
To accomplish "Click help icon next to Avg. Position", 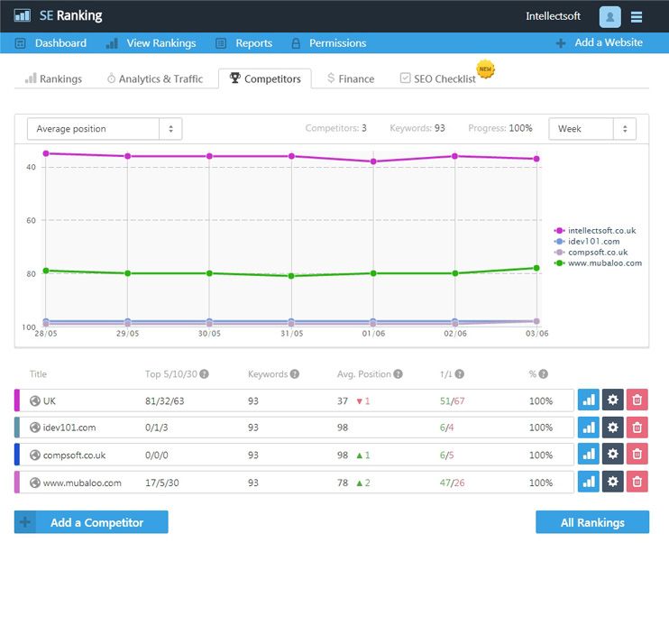I will 398,373.
